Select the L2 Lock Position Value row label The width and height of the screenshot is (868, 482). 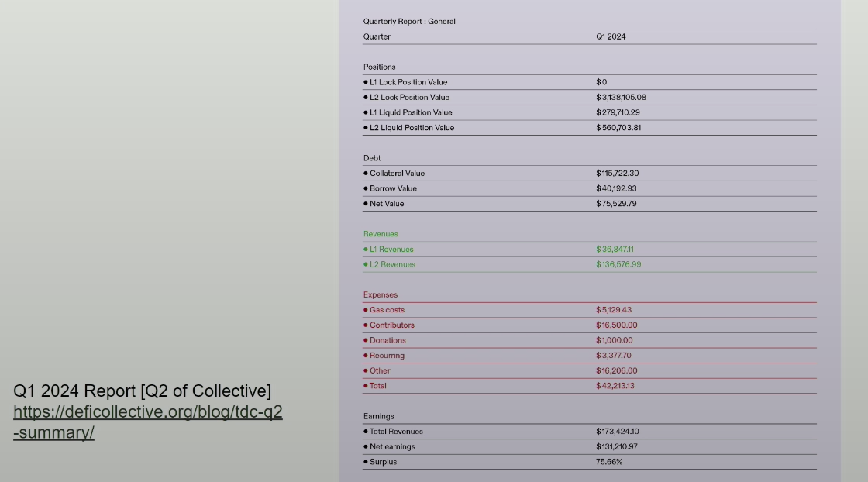click(409, 98)
